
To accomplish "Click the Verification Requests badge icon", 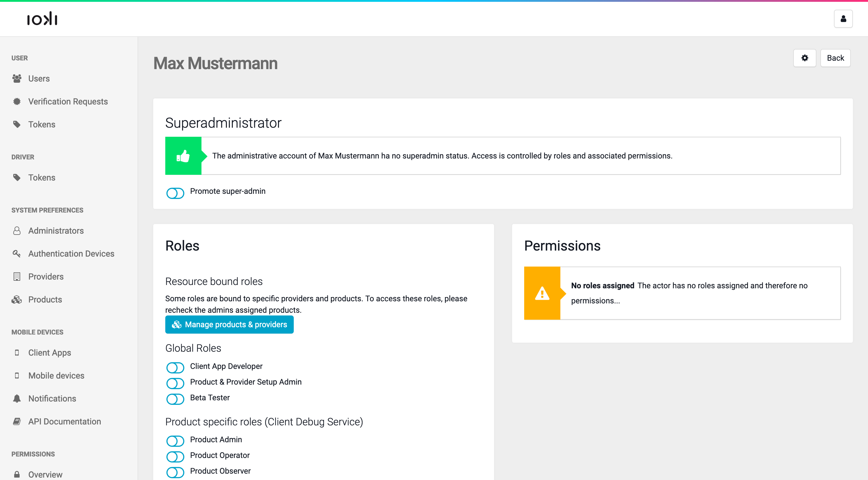I will [x=17, y=101].
